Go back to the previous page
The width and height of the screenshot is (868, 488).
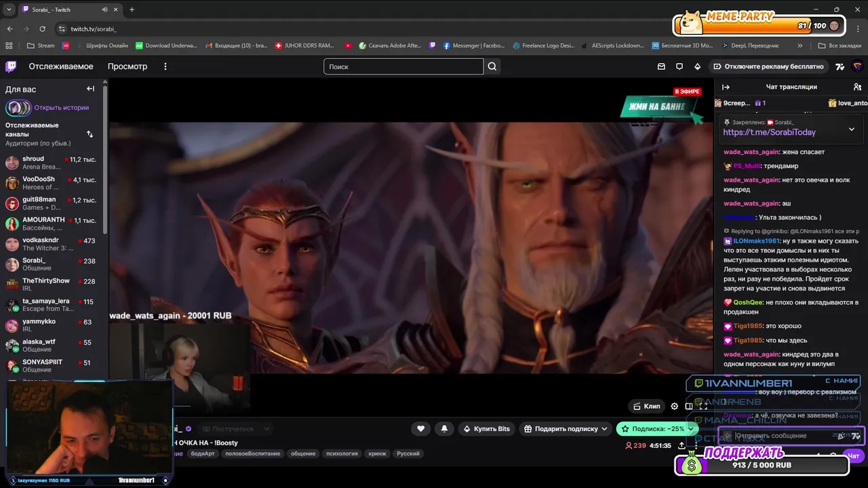coord(9,28)
